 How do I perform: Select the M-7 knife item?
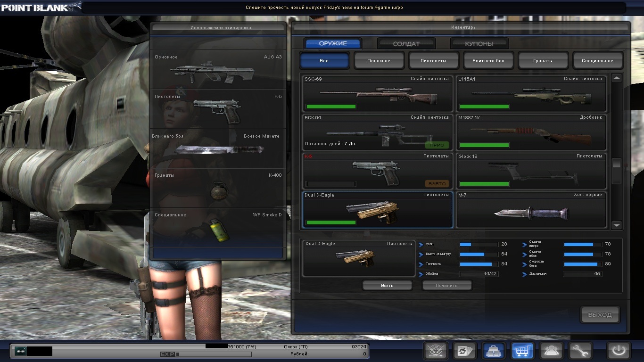tap(531, 210)
